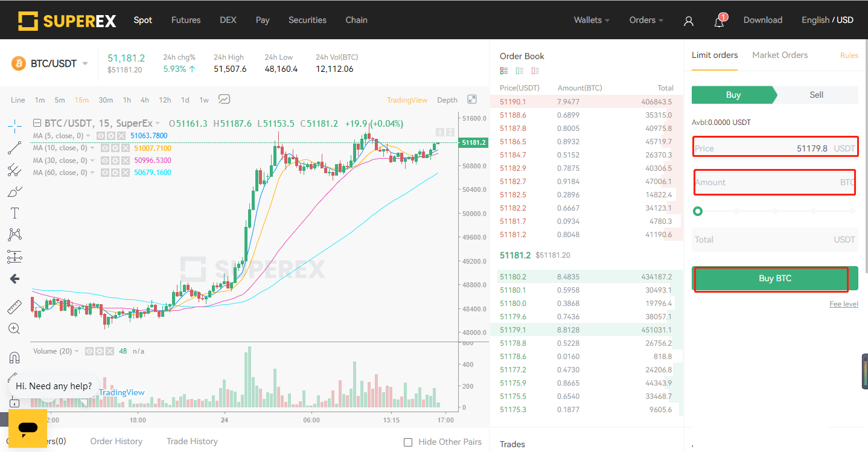
Task: Show combined buy and sell order book
Action: (504, 71)
